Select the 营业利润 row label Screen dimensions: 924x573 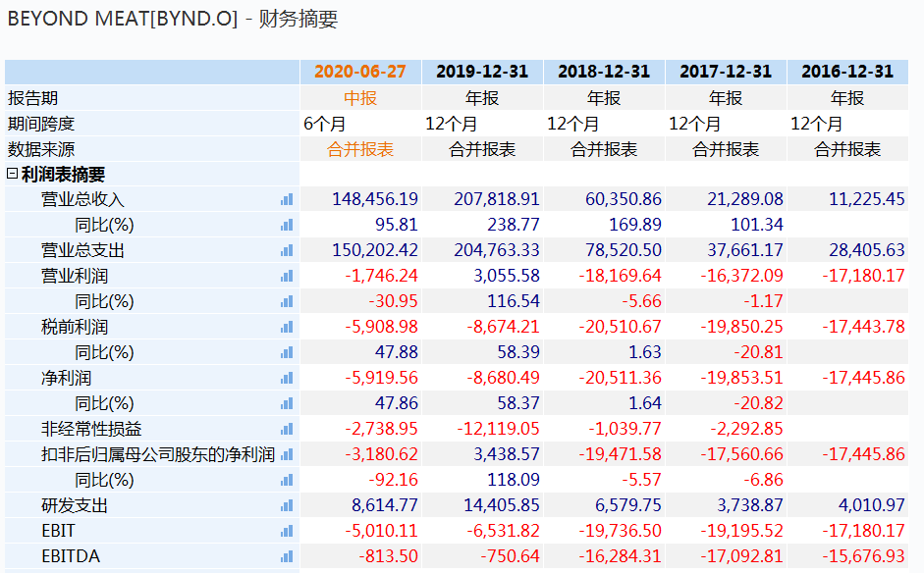[x=75, y=276]
